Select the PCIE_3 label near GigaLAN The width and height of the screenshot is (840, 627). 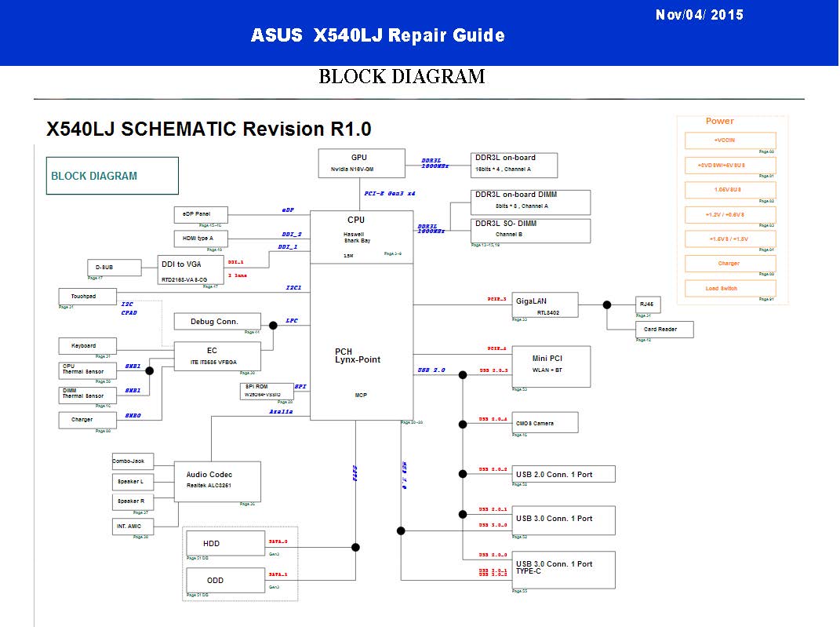click(x=496, y=299)
